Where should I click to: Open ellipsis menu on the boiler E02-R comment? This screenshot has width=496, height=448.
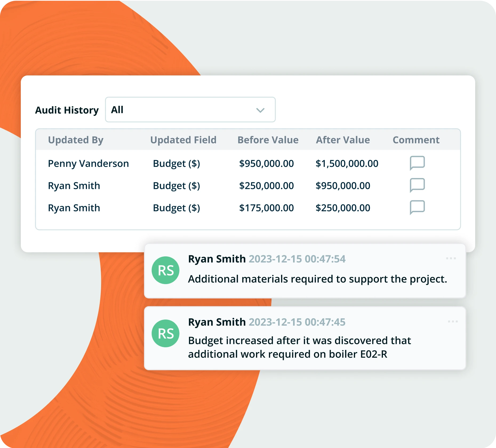click(453, 321)
